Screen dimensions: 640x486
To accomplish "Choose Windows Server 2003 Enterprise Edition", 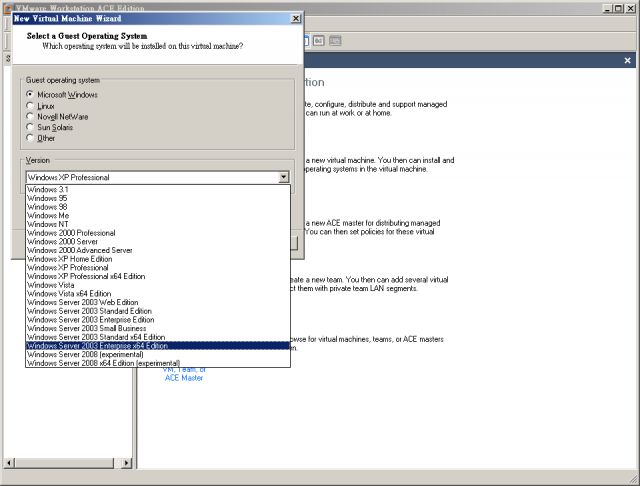I will (x=158, y=320).
